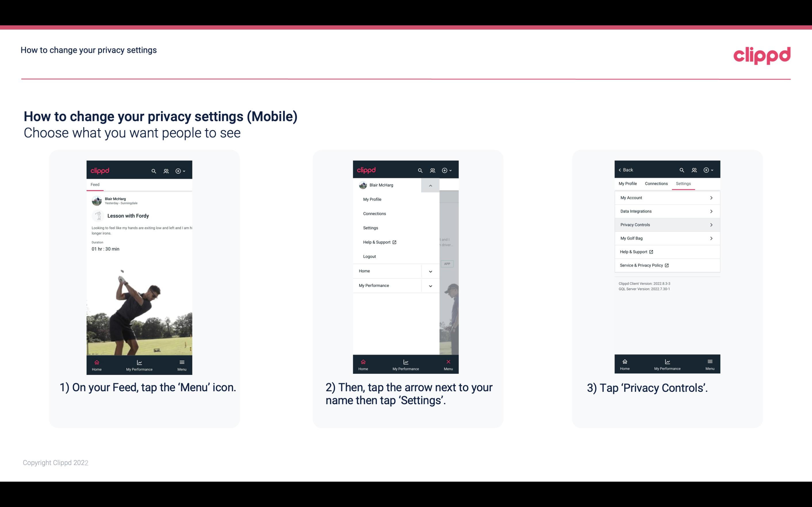Toggle Connections tab in third screen
Image resolution: width=812 pixels, height=507 pixels.
(655, 183)
